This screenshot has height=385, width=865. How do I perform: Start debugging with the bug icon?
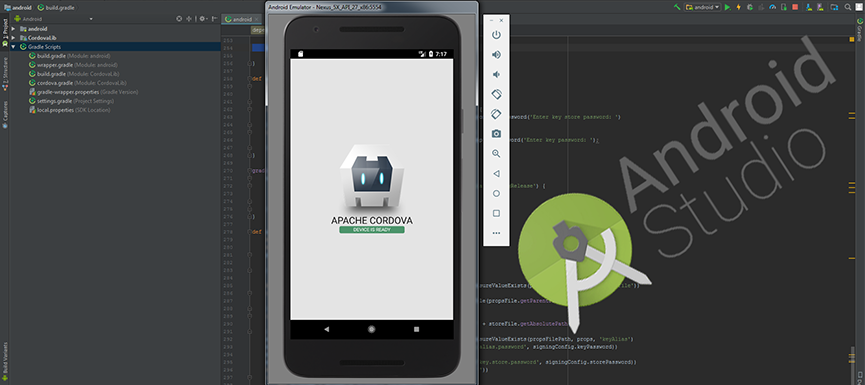(750, 7)
